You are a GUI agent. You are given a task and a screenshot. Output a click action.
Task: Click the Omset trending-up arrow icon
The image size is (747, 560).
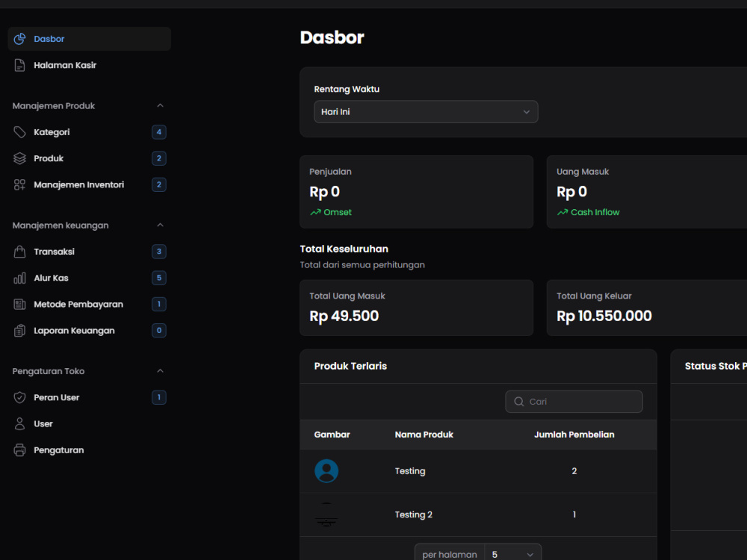pyautogui.click(x=315, y=212)
